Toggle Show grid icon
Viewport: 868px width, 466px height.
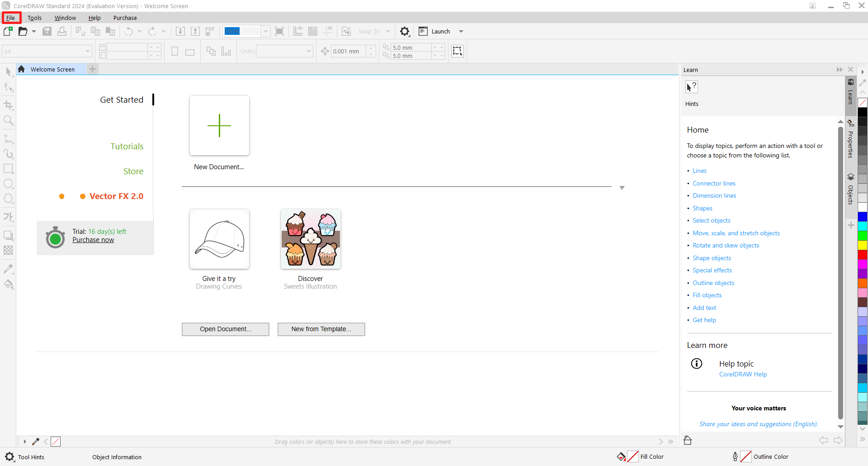313,31
